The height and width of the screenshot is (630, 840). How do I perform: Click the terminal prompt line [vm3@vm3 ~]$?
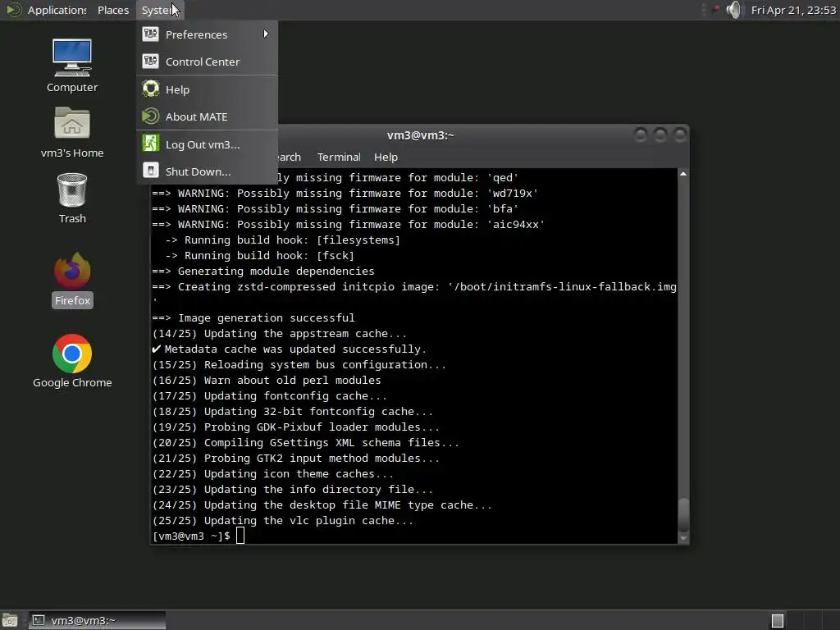pyautogui.click(x=191, y=536)
